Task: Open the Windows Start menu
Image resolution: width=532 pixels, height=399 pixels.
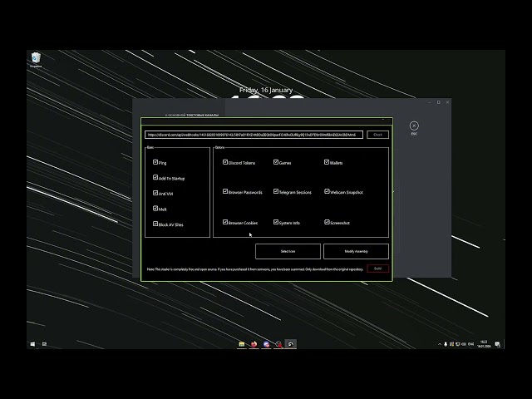Action: coord(32,344)
